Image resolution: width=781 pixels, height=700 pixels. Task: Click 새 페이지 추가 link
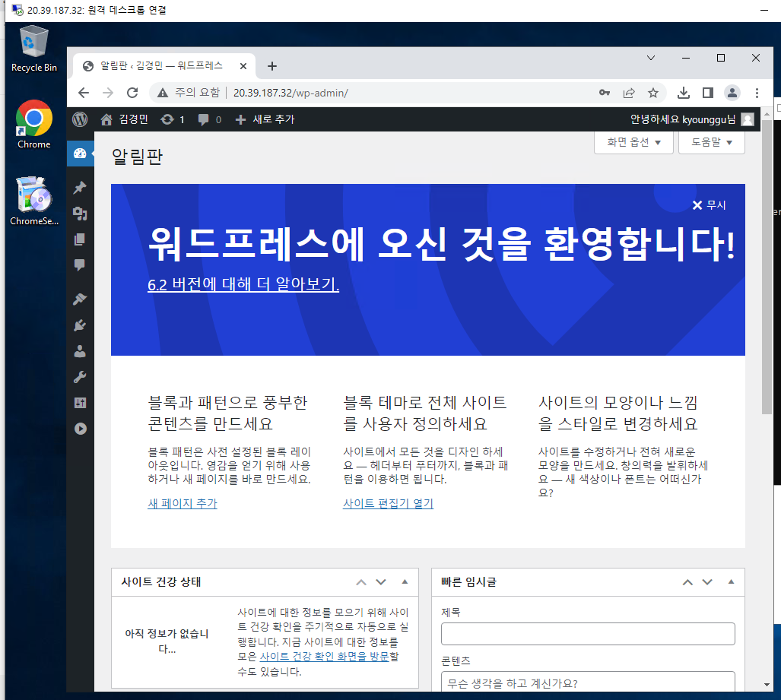click(x=183, y=503)
